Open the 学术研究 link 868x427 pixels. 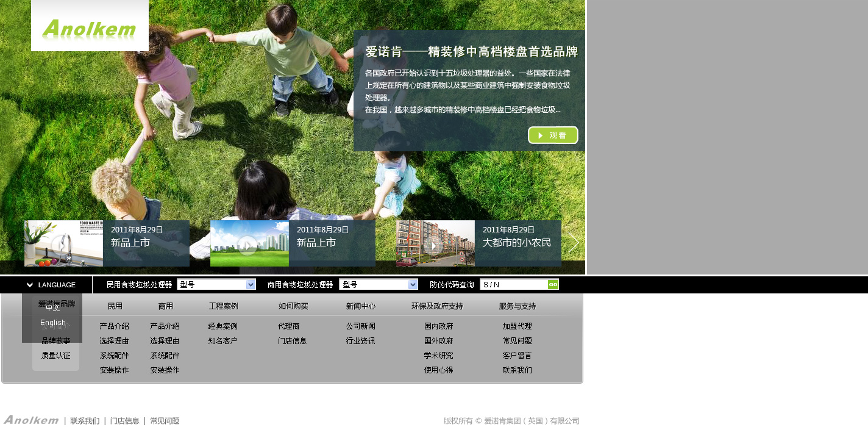[439, 356]
